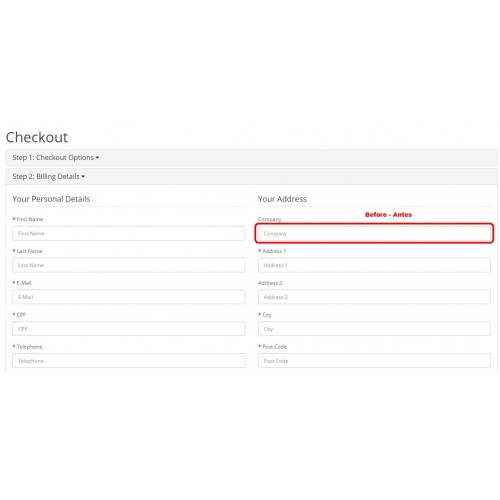Click the caret icon beside Checkout Options
This screenshot has height=500, width=500.
[x=97, y=158]
